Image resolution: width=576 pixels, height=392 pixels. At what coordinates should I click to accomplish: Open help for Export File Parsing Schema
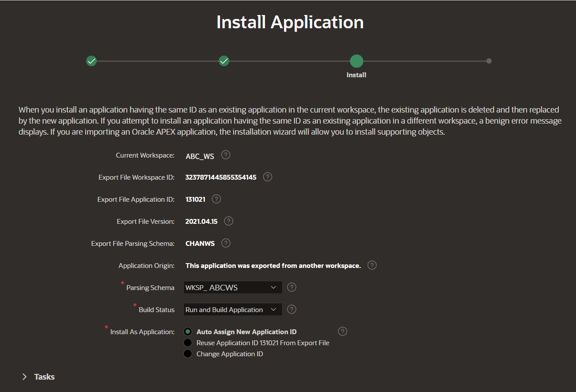point(226,243)
